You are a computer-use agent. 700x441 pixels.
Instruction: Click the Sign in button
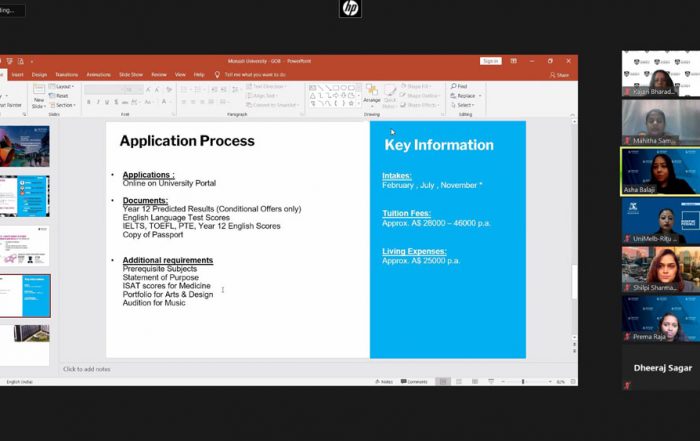[491, 61]
